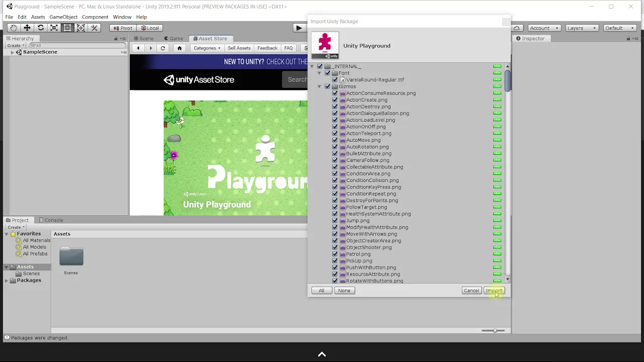Open Categories dropdown in Asset Store
Image resolution: width=644 pixels, height=362 pixels.
[x=207, y=48]
